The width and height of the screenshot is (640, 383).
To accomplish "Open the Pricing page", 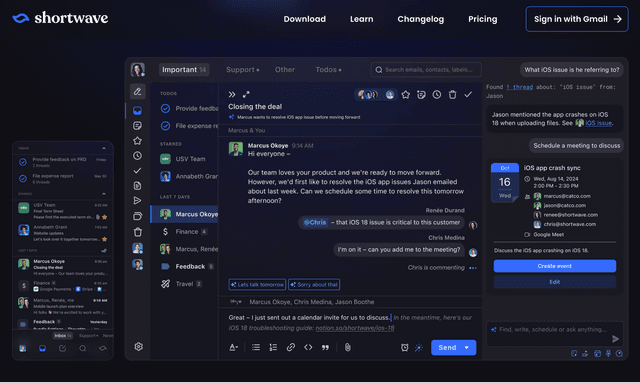I will (482, 19).
